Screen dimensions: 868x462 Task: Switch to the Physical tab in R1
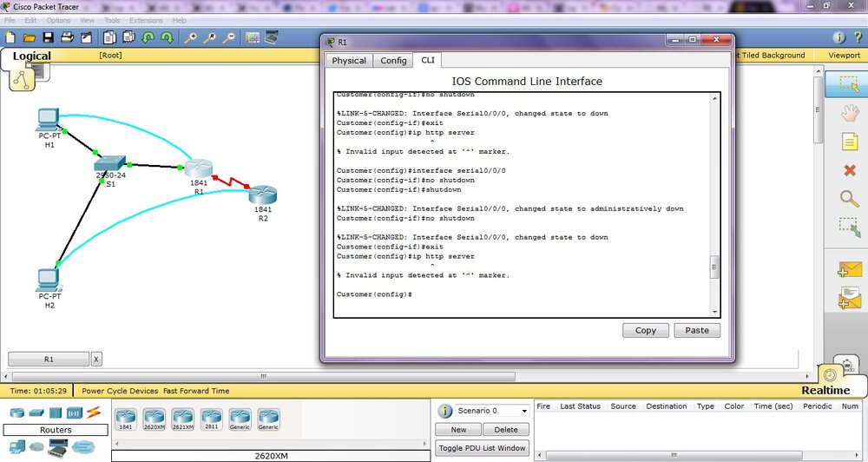click(349, 61)
